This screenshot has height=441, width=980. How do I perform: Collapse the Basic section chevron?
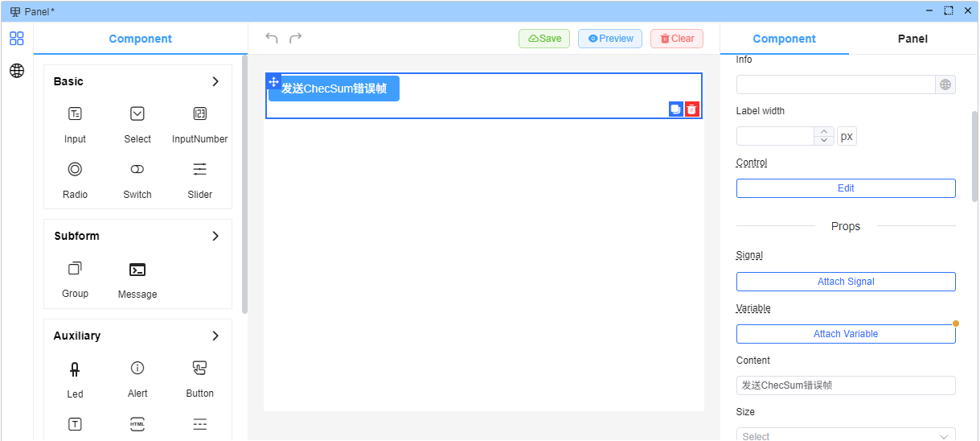pyautogui.click(x=215, y=81)
